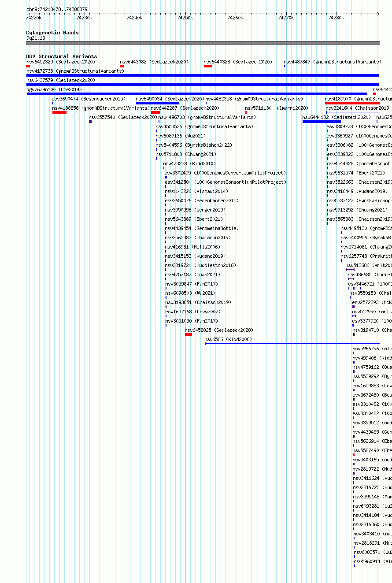The width and height of the screenshot is (392, 583).
Task: Open the esv2572393 variant label
Action: pyautogui.click(x=372, y=302)
